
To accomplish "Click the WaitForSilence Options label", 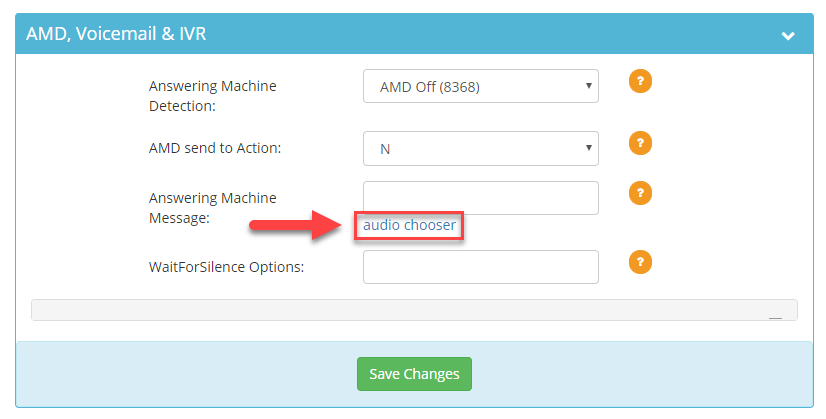I will (x=227, y=267).
